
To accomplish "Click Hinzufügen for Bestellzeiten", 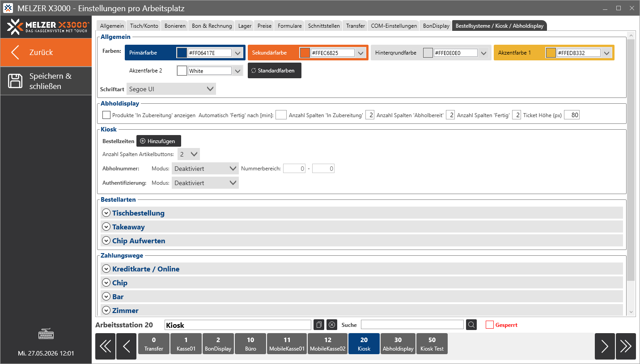I will (159, 141).
